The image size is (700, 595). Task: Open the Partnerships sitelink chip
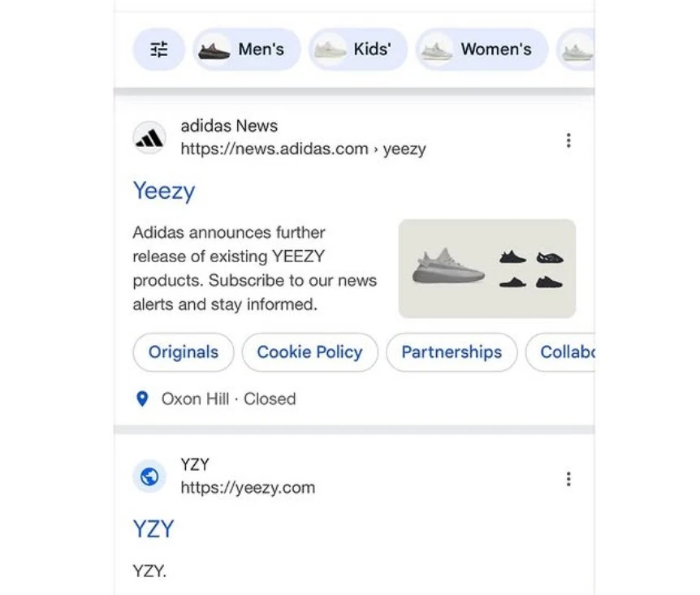click(x=452, y=352)
